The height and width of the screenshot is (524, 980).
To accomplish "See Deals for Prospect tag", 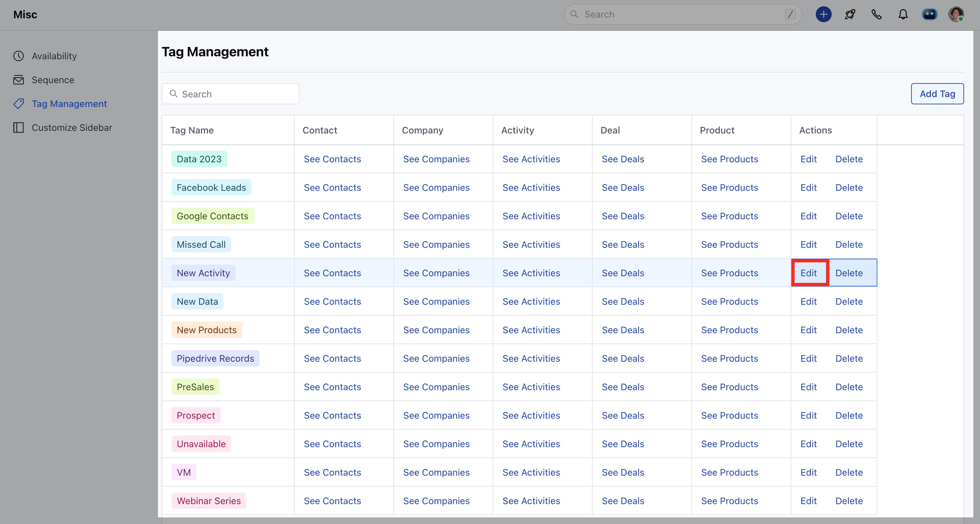I will coord(623,416).
